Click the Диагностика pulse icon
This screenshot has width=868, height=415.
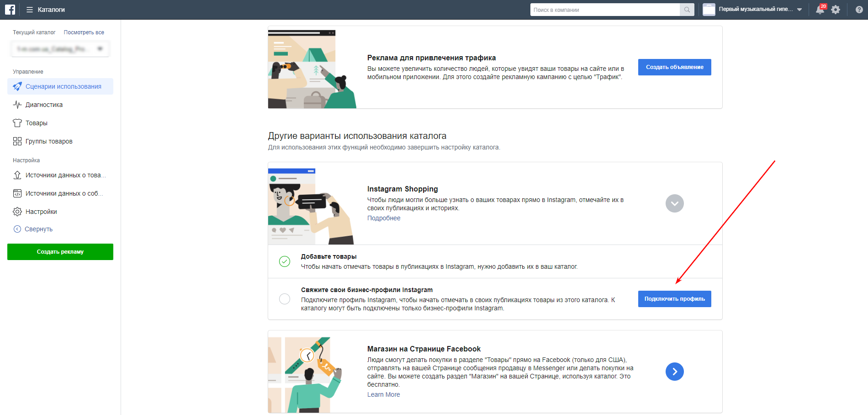[x=17, y=105]
